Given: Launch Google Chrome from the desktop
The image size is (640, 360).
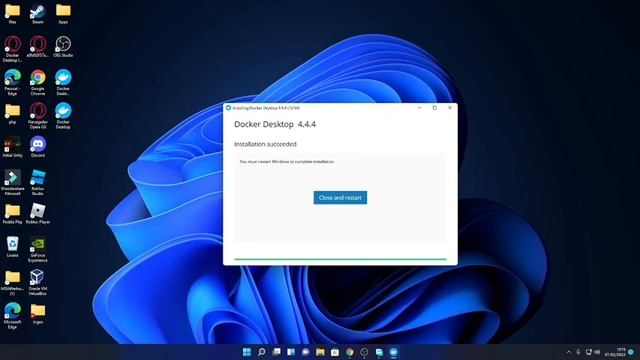Looking at the screenshot, I should 38,82.
